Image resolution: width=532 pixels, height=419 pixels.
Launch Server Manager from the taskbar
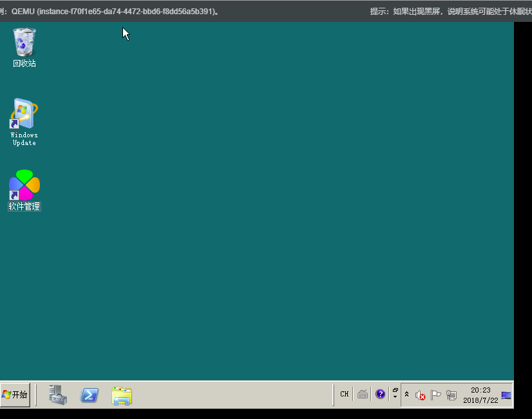[x=58, y=395]
